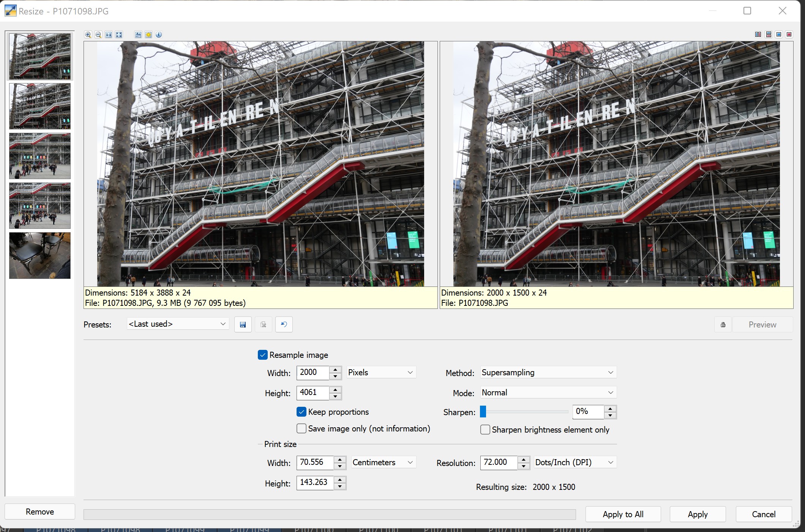Viewport: 805px width, 532px height.
Task: Click the zoom in magnifier icon
Action: pos(88,35)
